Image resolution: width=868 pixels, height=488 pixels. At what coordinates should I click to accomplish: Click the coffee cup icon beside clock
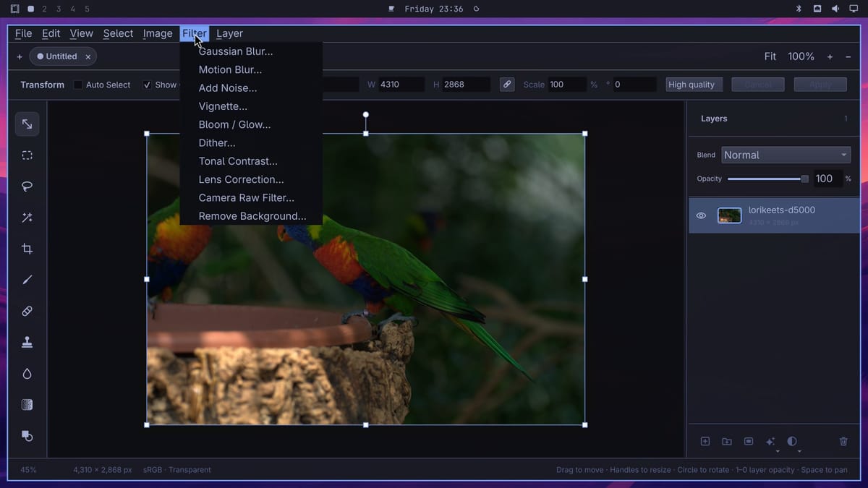[391, 9]
